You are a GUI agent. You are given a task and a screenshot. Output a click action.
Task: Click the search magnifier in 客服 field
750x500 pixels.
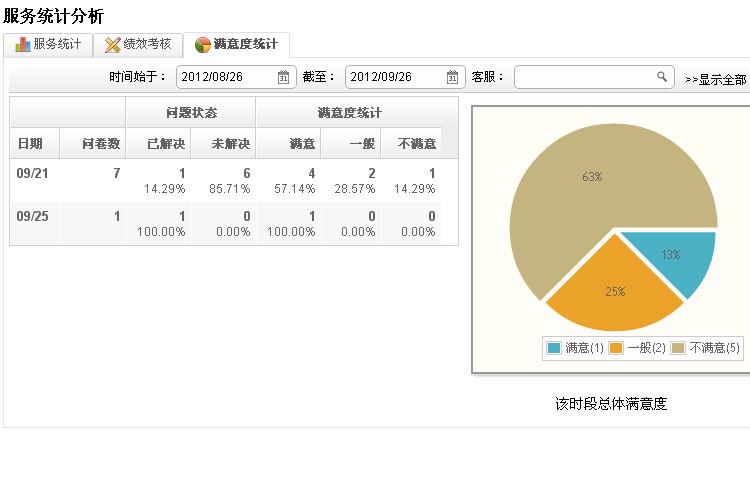(662, 77)
